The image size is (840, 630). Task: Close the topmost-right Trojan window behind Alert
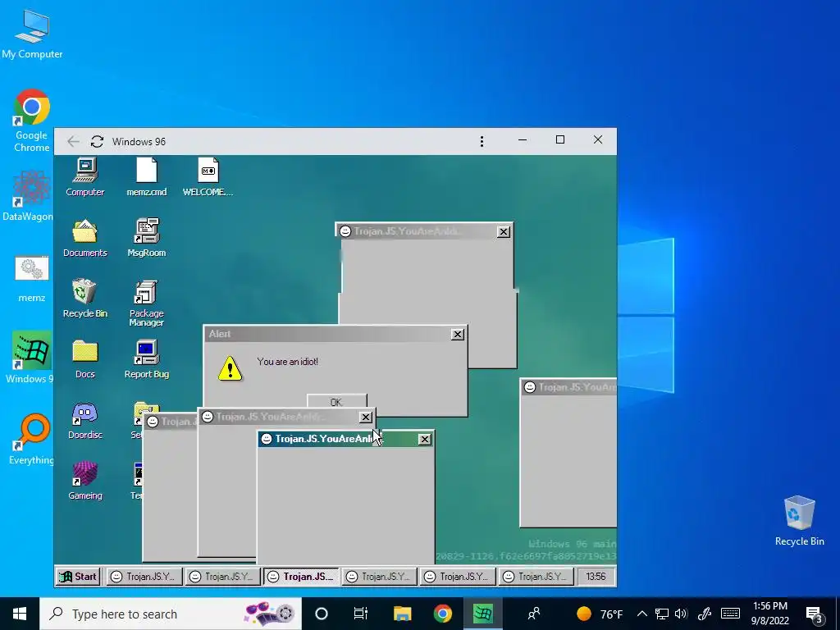click(x=504, y=231)
